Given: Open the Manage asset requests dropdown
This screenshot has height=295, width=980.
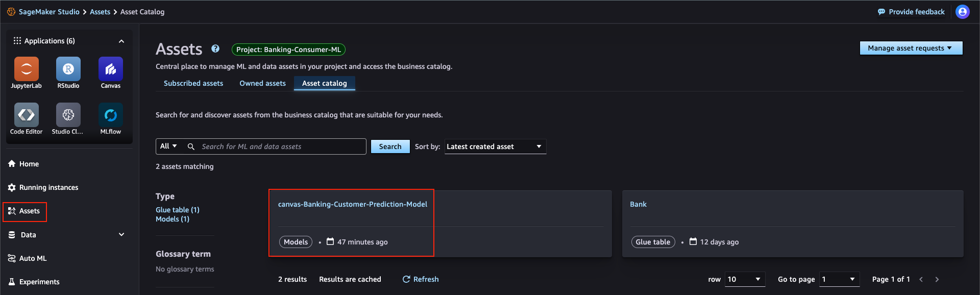Looking at the screenshot, I should click(911, 48).
